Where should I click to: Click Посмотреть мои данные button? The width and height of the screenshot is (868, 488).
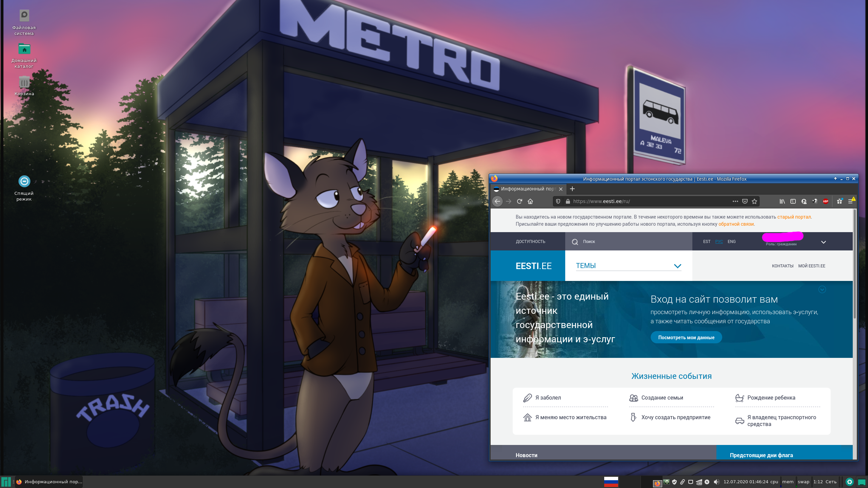pos(686,338)
